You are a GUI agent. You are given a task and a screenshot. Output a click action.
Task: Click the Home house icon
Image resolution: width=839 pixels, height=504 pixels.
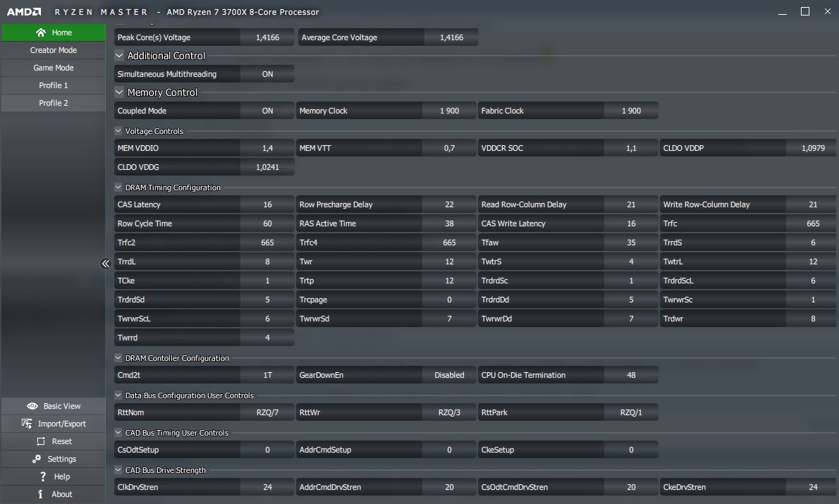click(x=41, y=32)
